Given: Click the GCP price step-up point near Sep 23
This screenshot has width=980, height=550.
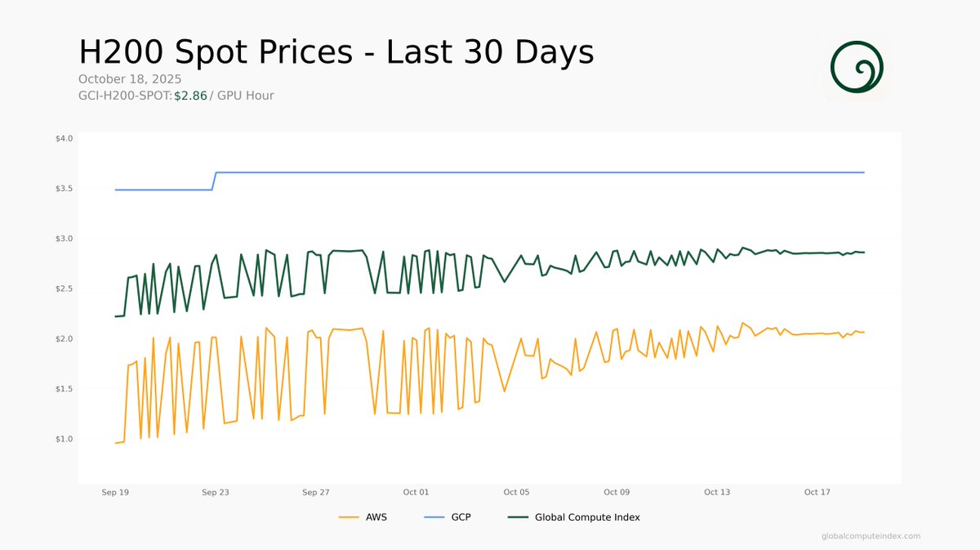Looking at the screenshot, I should [215, 181].
